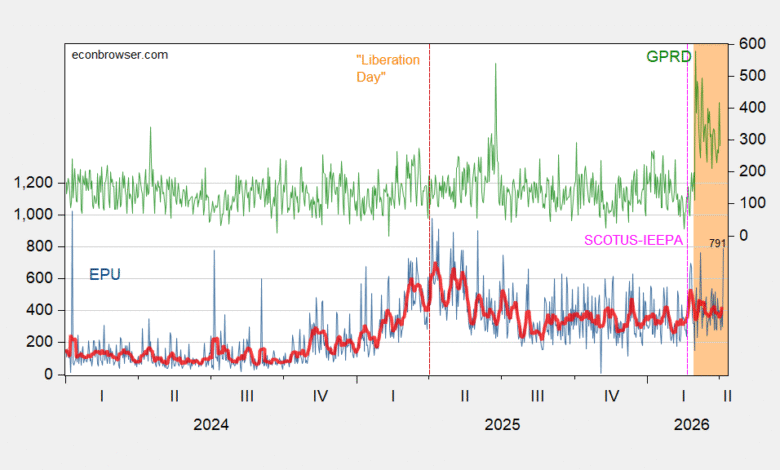Click the magenta SCOTUS-IEEPA annotation label
Screen dimensions: 780x470
click(x=633, y=240)
